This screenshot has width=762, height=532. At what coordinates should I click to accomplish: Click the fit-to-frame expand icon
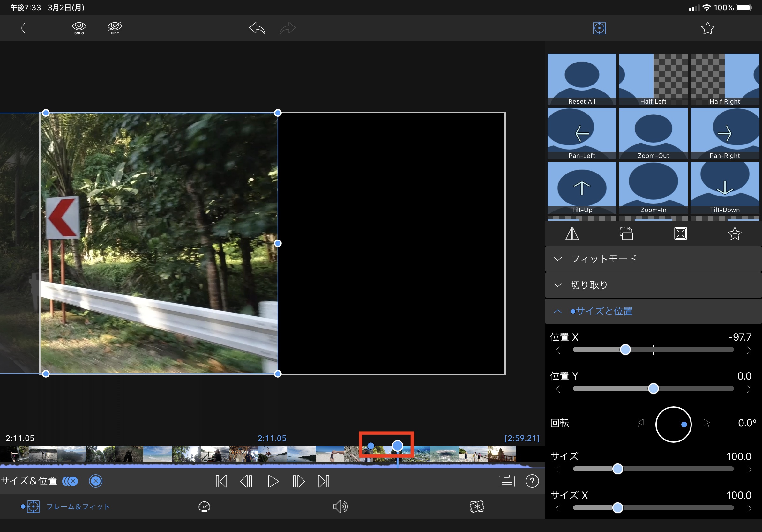click(680, 234)
